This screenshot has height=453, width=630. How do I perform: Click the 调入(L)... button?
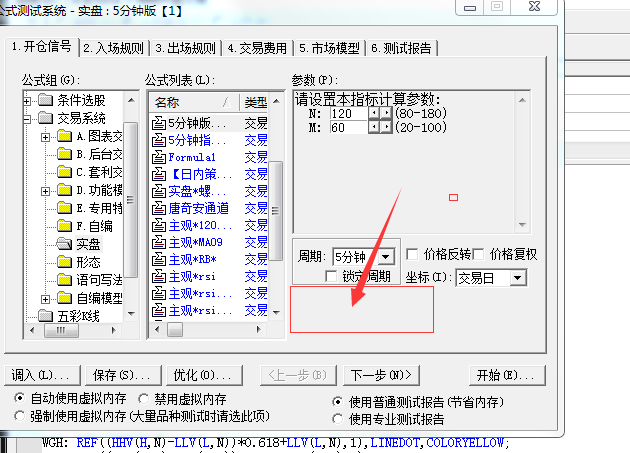tap(43, 375)
